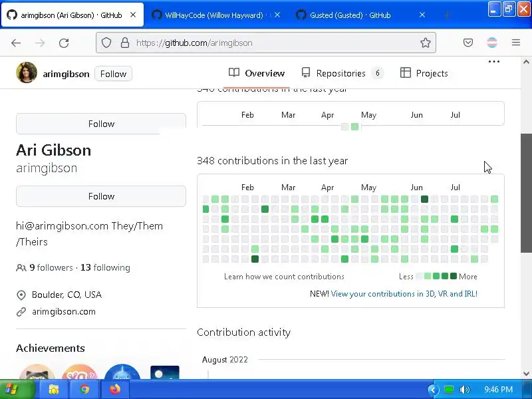Open the Projects tab
This screenshot has width=532, height=399.
pos(424,73)
